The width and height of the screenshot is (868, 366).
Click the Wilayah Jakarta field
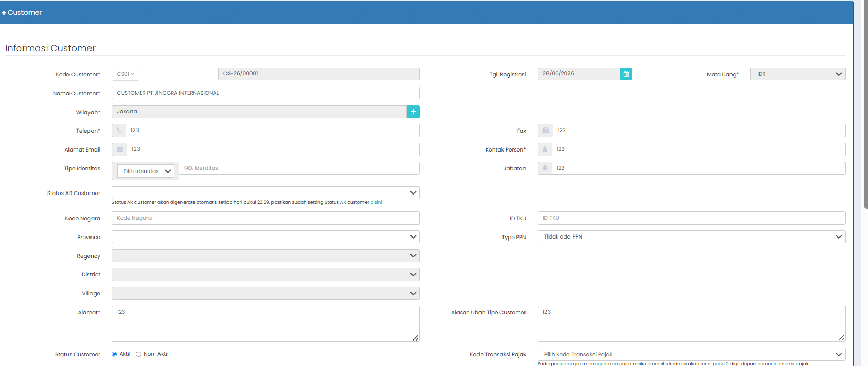click(x=259, y=112)
